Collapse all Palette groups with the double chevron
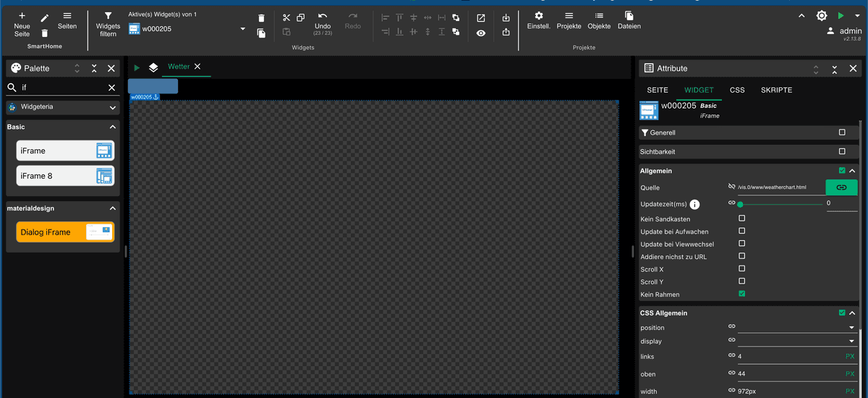The width and height of the screenshot is (868, 398). [x=94, y=68]
